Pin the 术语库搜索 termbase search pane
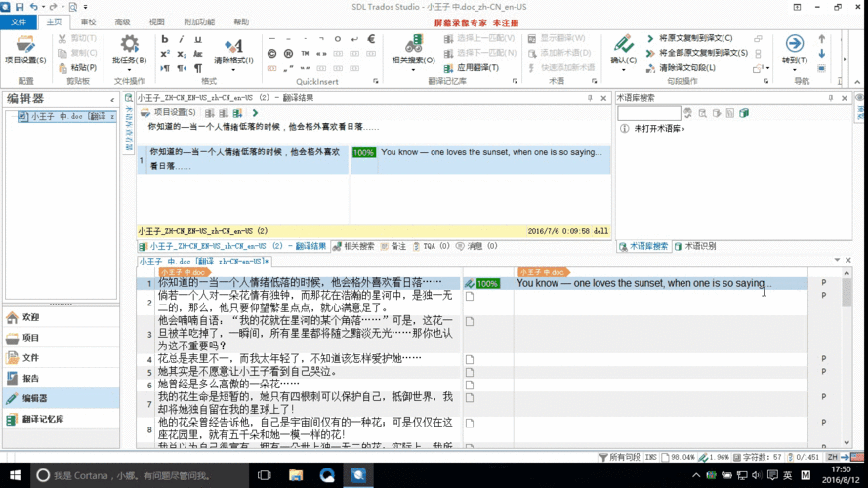 [830, 98]
